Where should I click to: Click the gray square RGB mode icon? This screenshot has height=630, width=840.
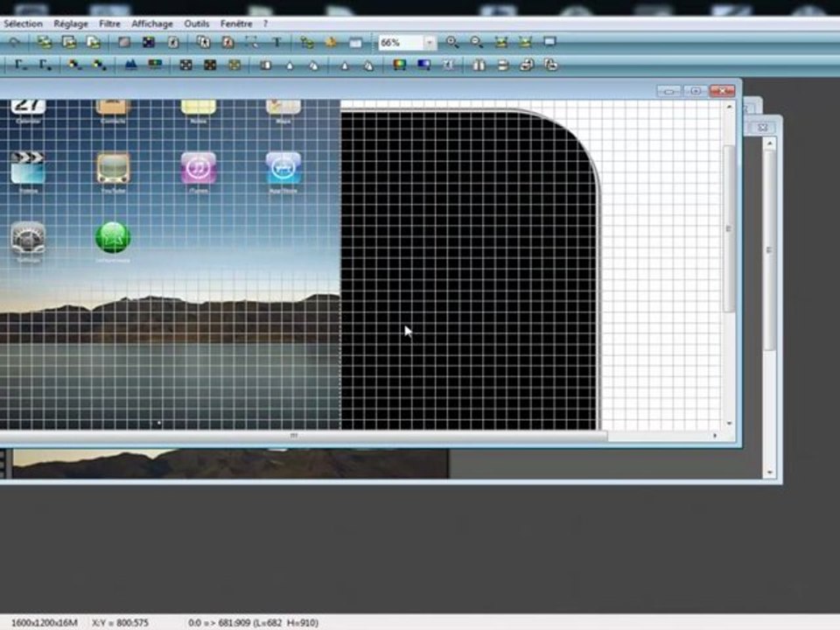pos(124,42)
